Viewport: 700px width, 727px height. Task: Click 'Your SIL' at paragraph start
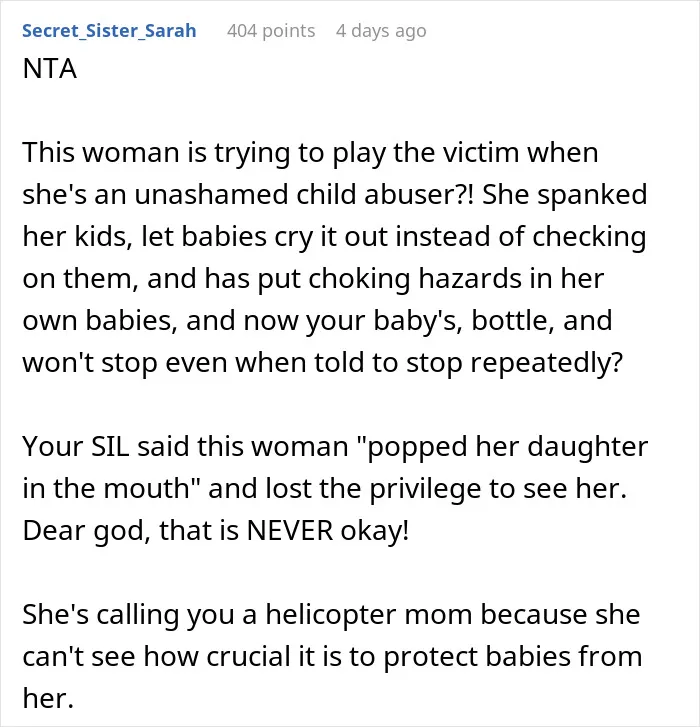pyautogui.click(x=76, y=447)
